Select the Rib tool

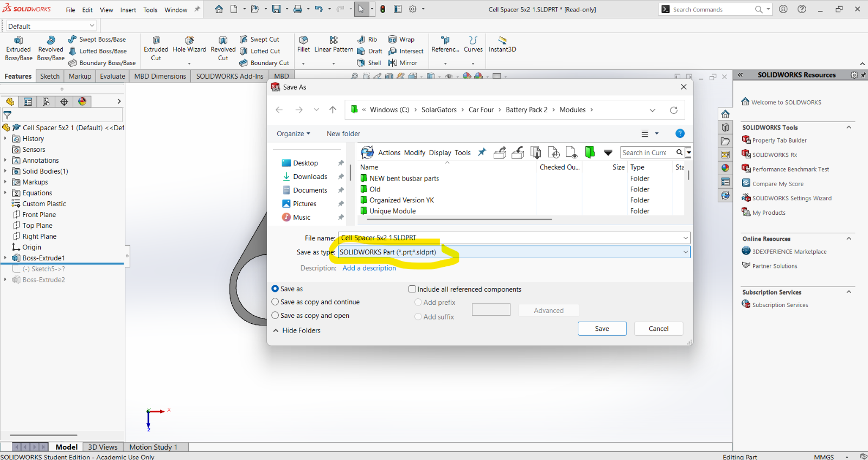click(x=367, y=40)
